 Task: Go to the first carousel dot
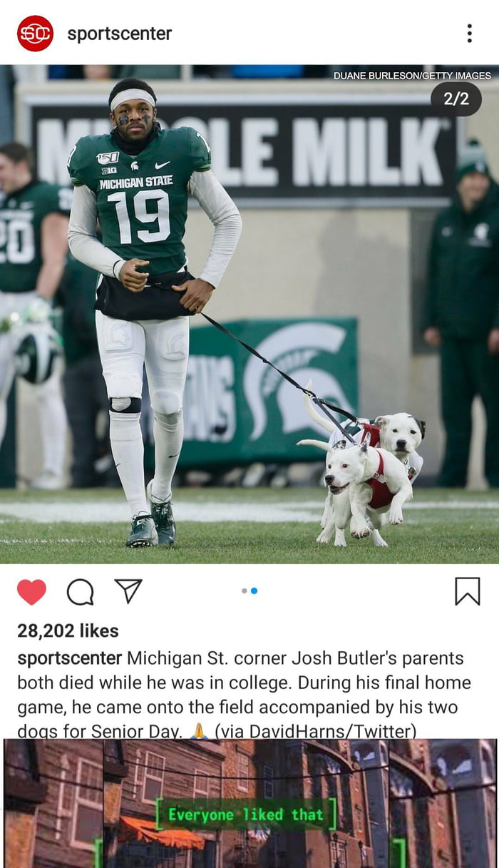coord(245,591)
